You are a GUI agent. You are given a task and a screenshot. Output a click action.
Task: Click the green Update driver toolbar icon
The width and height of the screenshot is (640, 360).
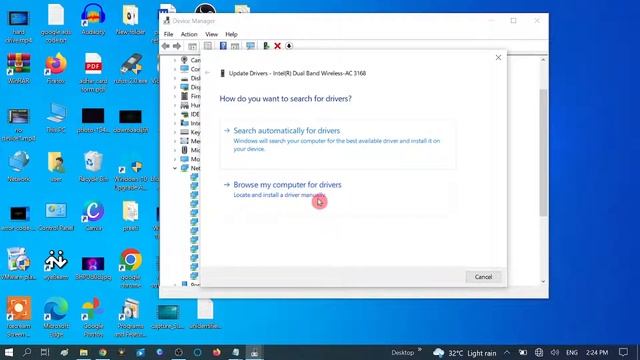coord(266,46)
